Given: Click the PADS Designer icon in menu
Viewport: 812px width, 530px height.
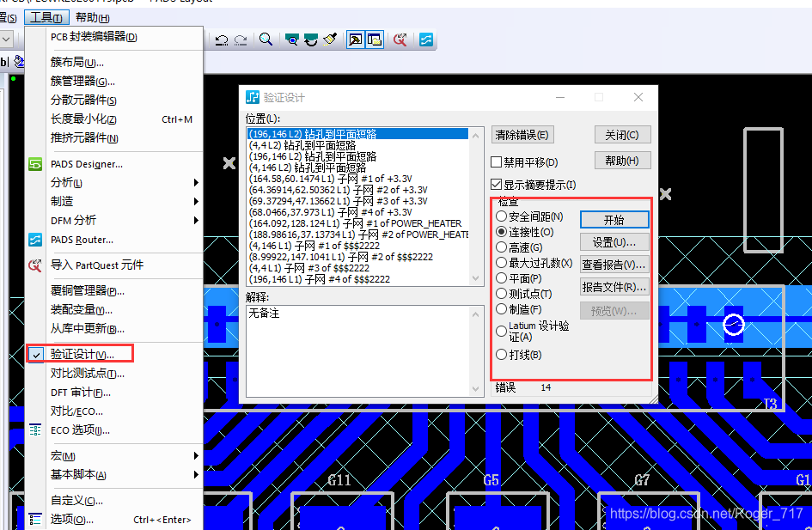Looking at the screenshot, I should pyautogui.click(x=34, y=165).
